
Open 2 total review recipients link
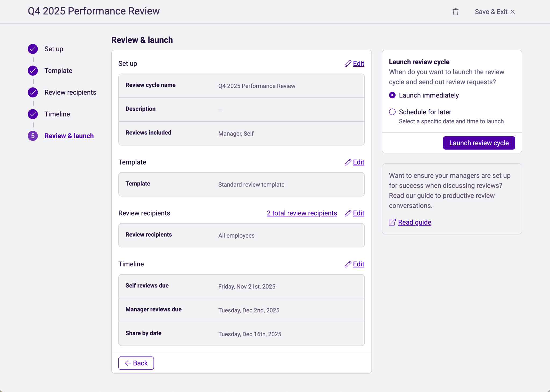click(x=302, y=213)
